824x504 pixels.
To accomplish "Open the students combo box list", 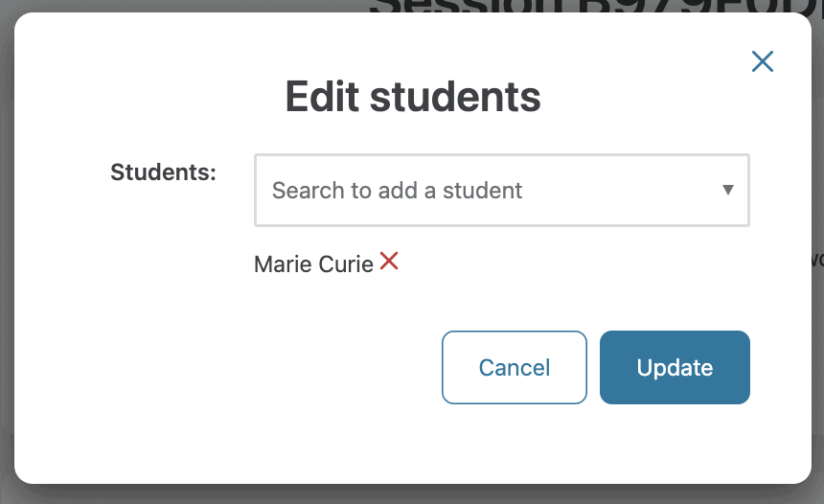I will tap(502, 191).
